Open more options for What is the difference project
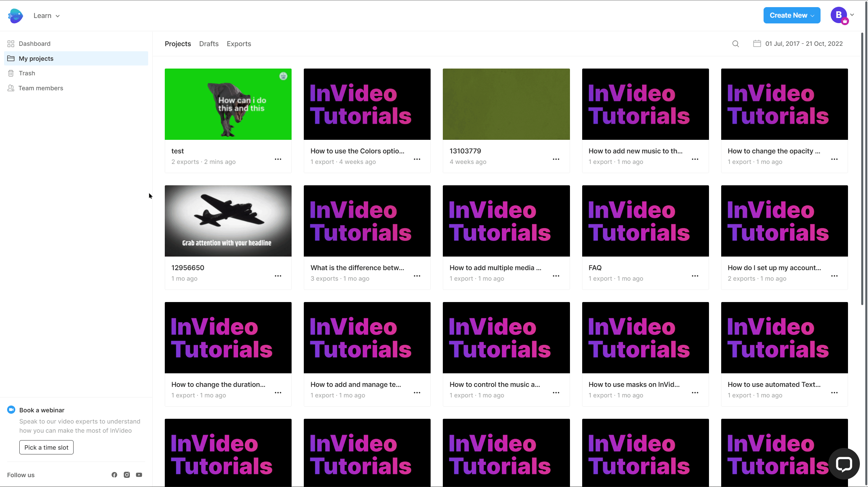 click(x=417, y=276)
